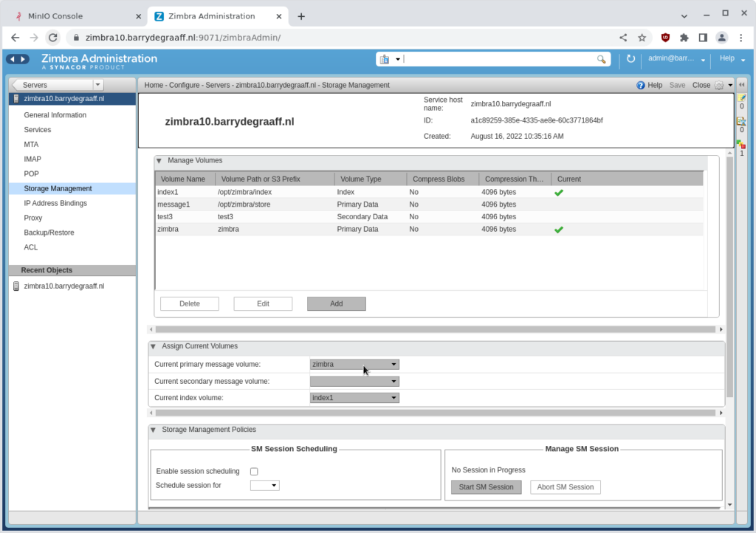The height and width of the screenshot is (533, 756).
Task: Enable session scheduling checkbox
Action: pos(254,471)
